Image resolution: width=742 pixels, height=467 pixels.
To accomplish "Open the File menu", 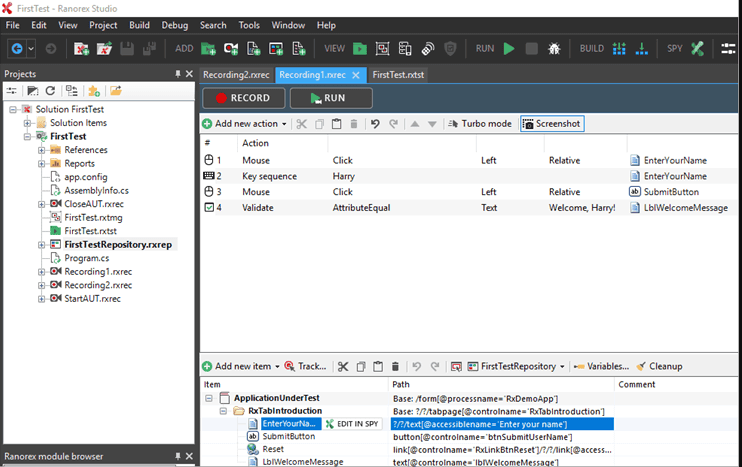I will (13, 25).
